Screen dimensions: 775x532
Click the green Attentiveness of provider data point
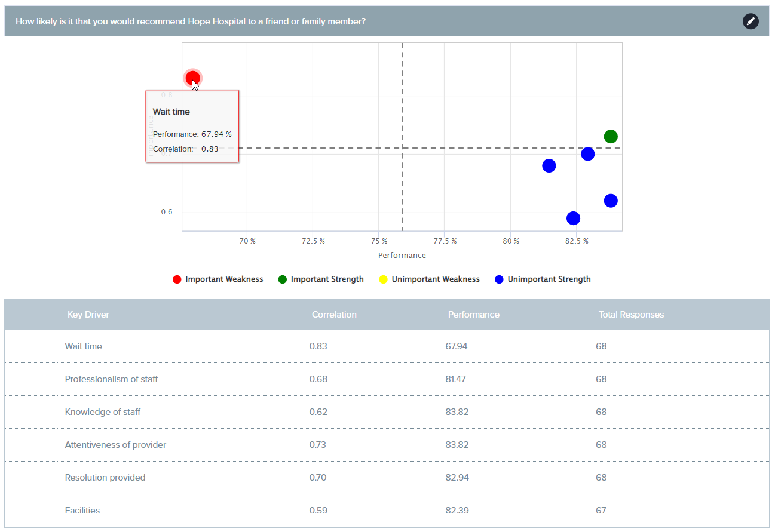(610, 137)
